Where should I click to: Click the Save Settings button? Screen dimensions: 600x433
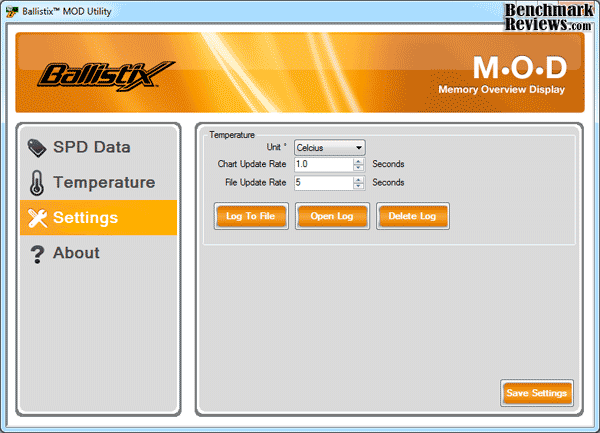coord(536,393)
